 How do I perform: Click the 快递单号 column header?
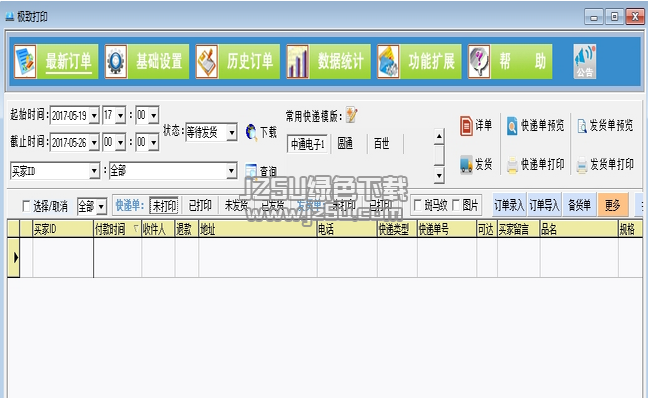pyautogui.click(x=447, y=229)
